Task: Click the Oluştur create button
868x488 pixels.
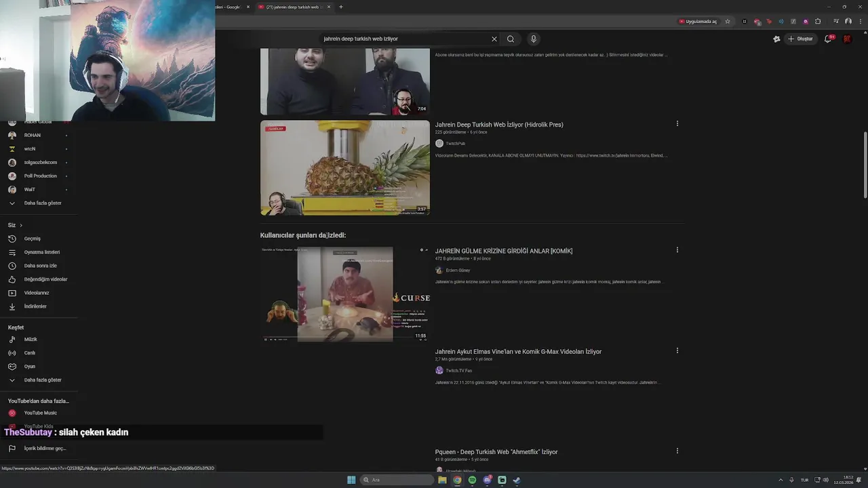Action: click(x=800, y=39)
